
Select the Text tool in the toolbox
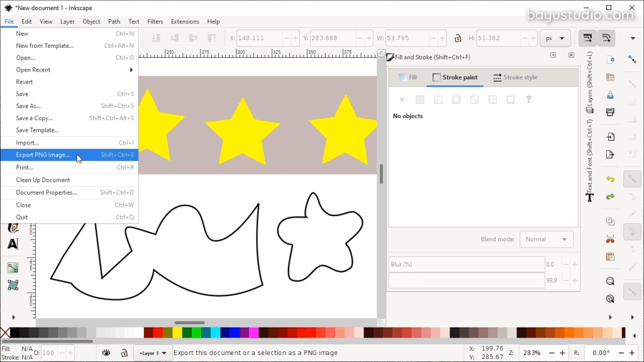coord(13,244)
